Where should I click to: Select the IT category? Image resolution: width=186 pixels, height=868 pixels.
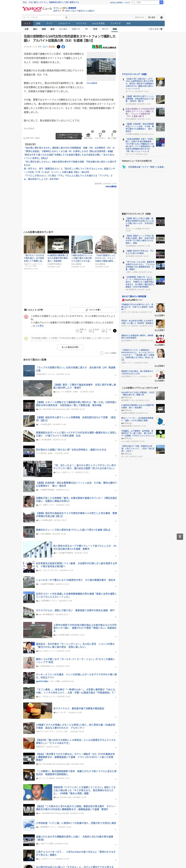[86, 29]
